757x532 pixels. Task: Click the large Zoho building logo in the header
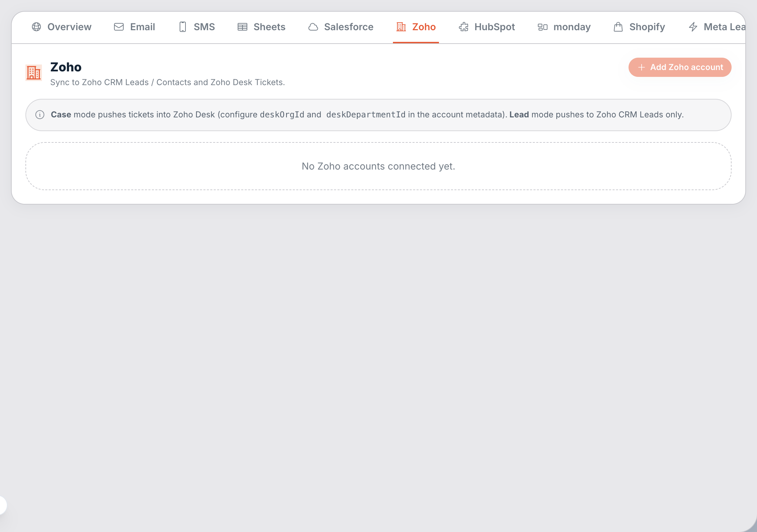point(34,73)
